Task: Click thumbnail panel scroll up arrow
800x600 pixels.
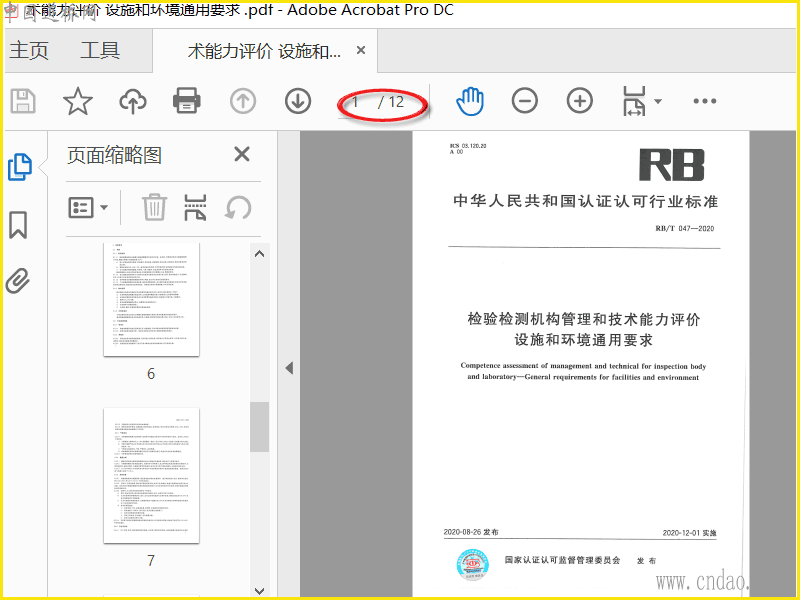Action: pyautogui.click(x=259, y=254)
